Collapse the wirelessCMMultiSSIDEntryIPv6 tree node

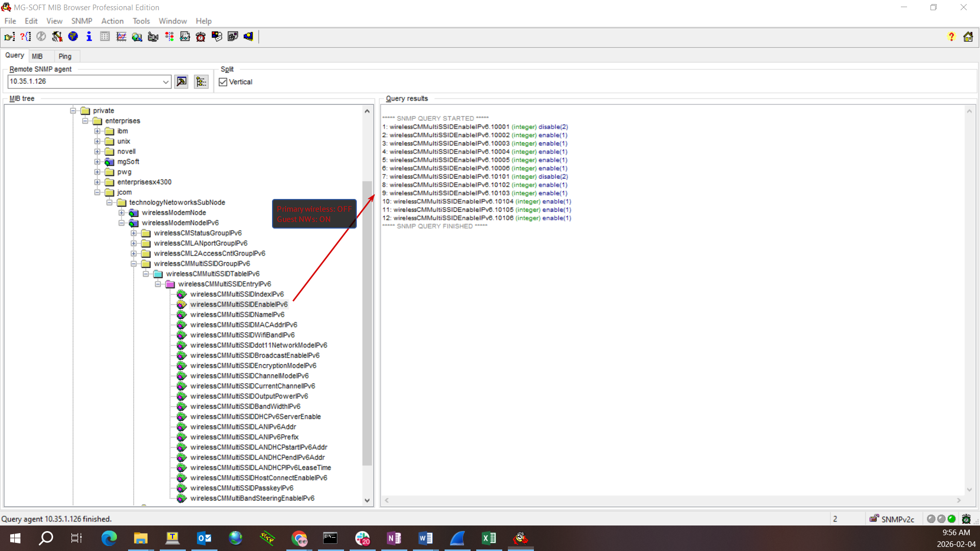pos(158,284)
